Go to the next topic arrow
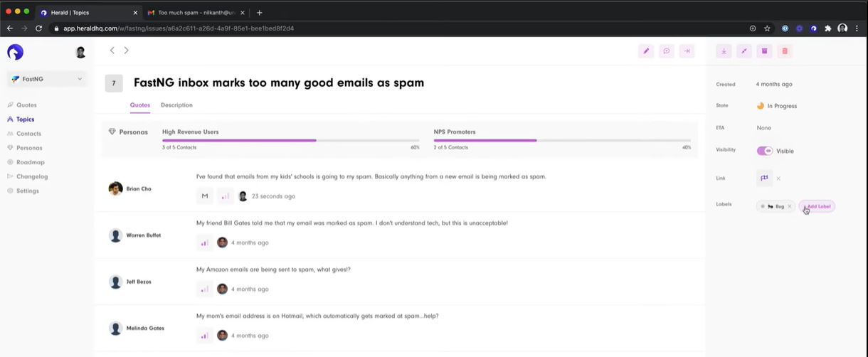This screenshot has width=868, height=357. click(127, 50)
